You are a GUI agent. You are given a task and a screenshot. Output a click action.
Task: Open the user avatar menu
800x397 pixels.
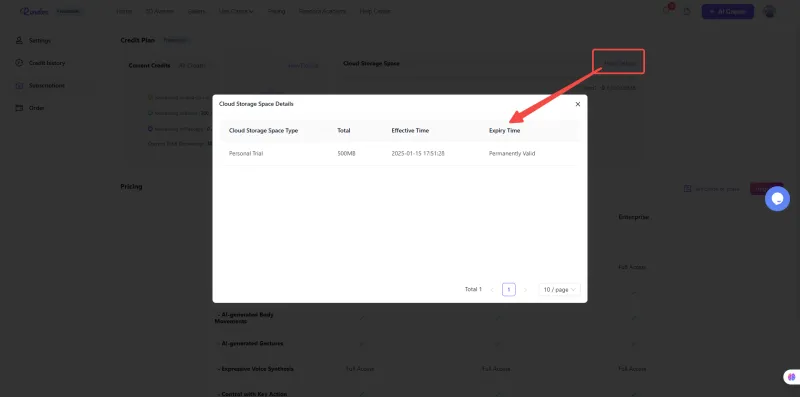point(769,12)
